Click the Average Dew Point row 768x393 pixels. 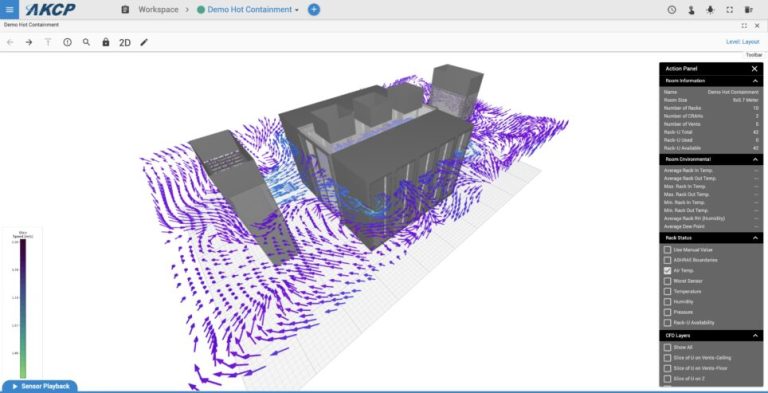click(711, 227)
